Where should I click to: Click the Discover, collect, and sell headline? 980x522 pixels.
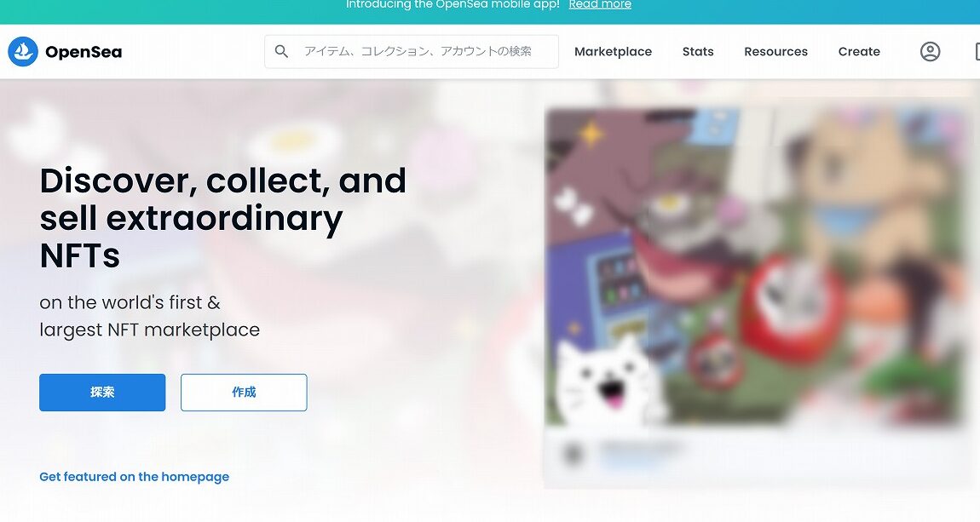click(x=223, y=217)
